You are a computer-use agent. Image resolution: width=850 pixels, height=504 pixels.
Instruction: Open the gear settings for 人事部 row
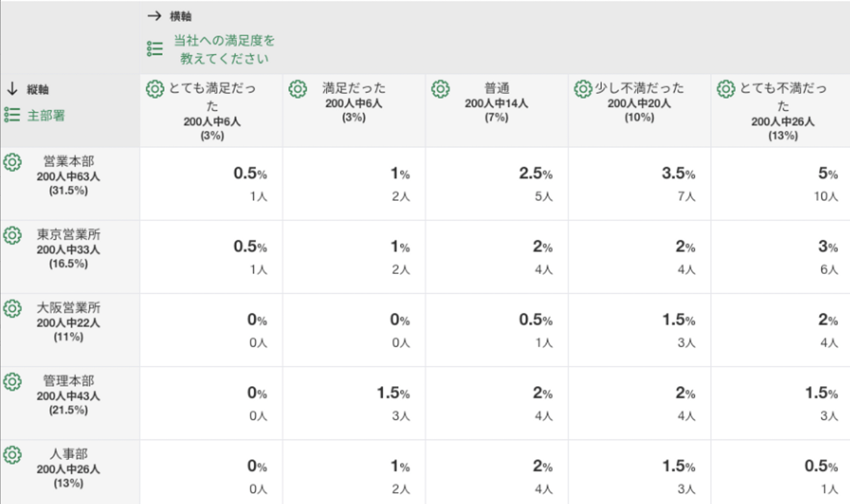point(12,455)
